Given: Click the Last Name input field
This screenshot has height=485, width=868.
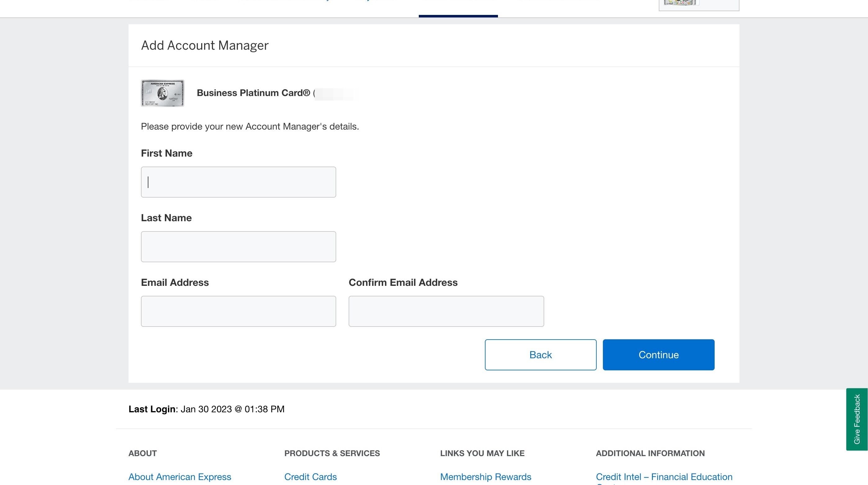Looking at the screenshot, I should click(238, 247).
